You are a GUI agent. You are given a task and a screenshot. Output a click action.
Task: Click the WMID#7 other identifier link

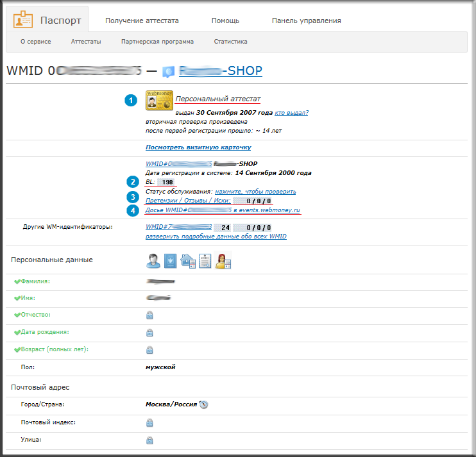pos(178,227)
